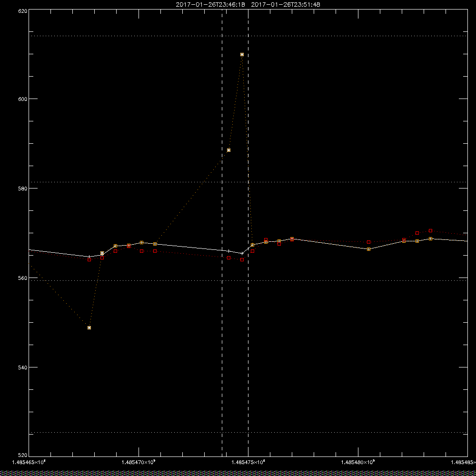Select the lowest orange data point near 549
The height and width of the screenshot is (476, 476).
pos(89,327)
